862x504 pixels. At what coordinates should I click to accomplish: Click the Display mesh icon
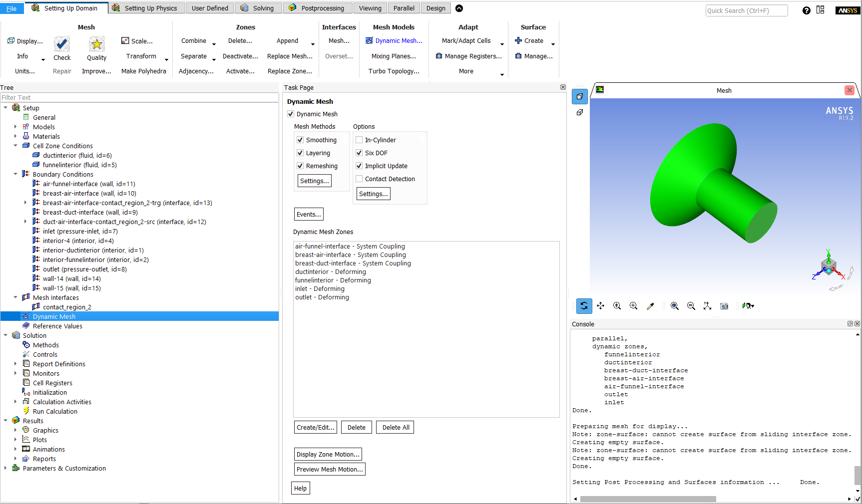pyautogui.click(x=11, y=41)
